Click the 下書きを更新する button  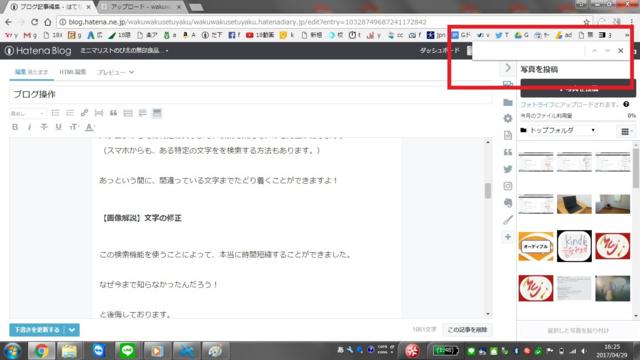click(x=37, y=330)
